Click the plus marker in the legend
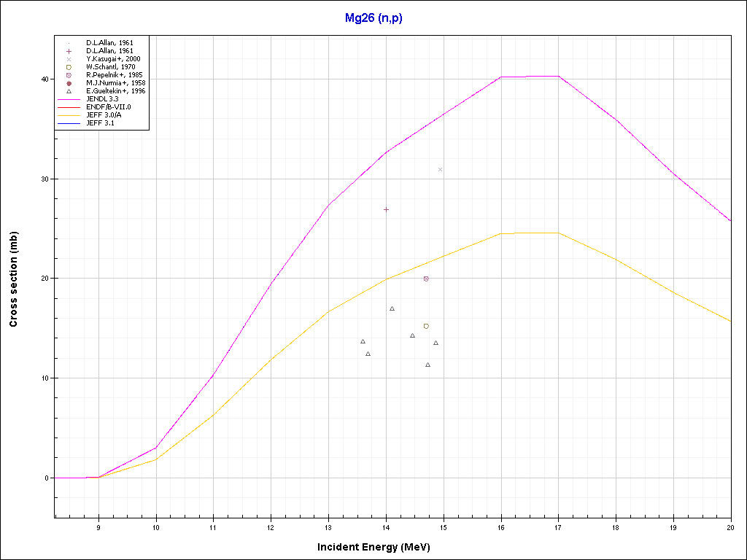Screen dimensions: 747x560 click(68, 51)
